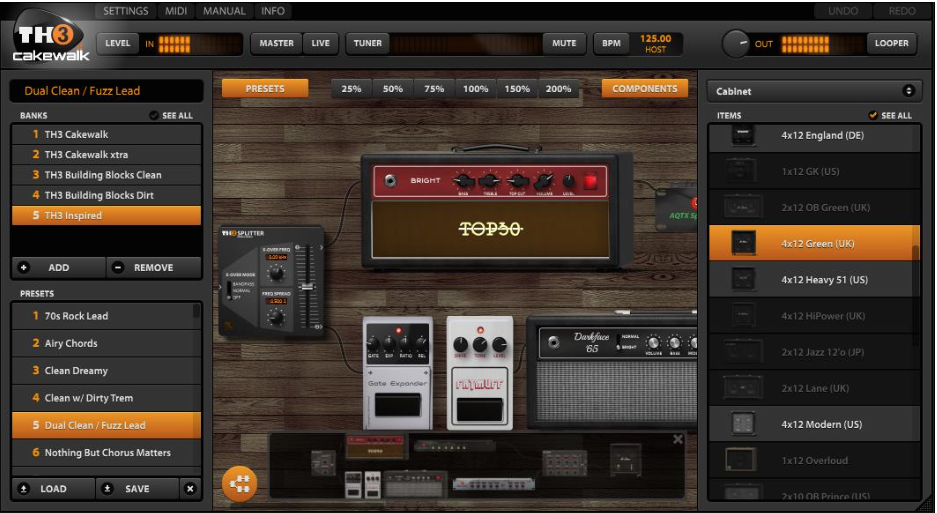937x513 pixels.
Task: Toggle LIVE mode
Action: tap(320, 43)
